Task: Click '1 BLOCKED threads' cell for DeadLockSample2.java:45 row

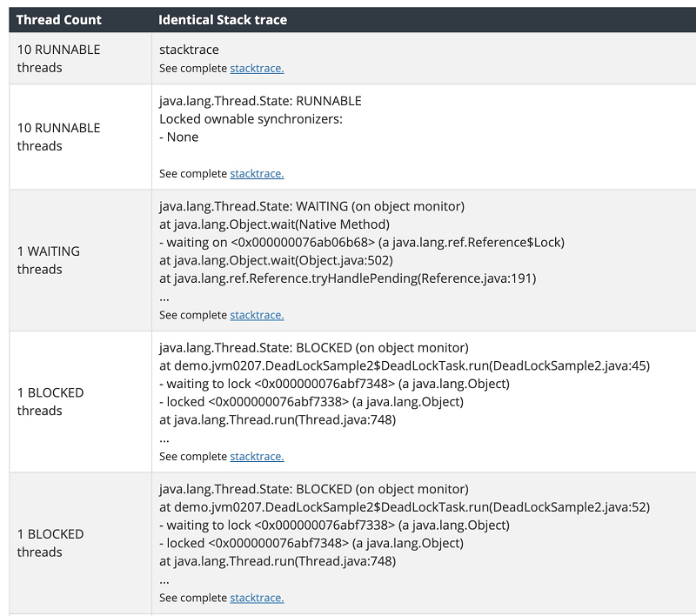Action: 50,401
